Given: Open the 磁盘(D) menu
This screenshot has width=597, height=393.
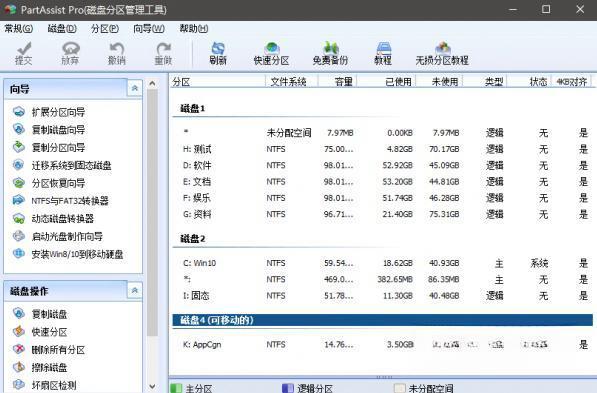Looking at the screenshot, I should [x=62, y=29].
